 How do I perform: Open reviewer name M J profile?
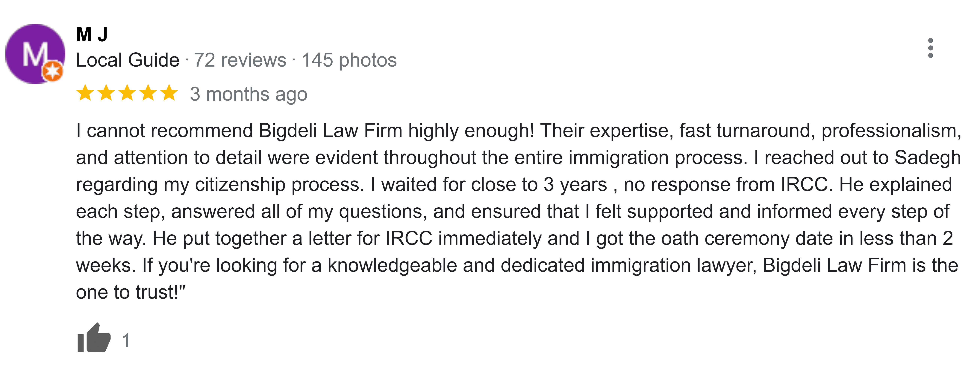coord(92,35)
